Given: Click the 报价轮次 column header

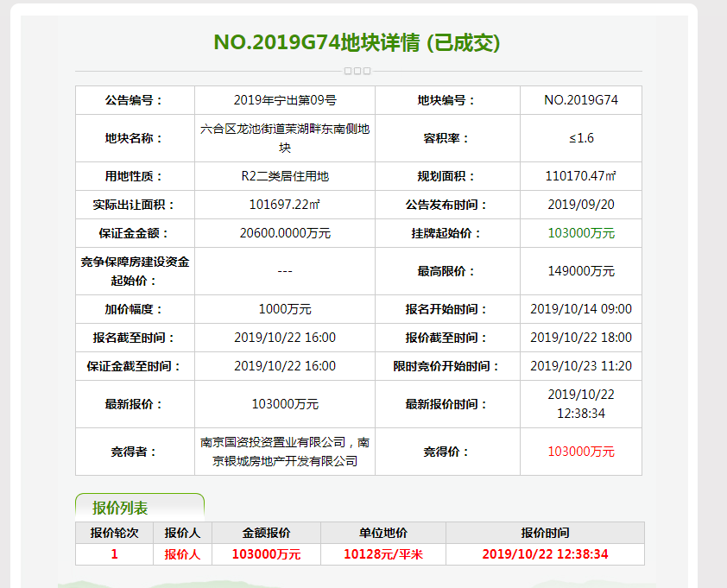Looking at the screenshot, I should click(x=114, y=533).
